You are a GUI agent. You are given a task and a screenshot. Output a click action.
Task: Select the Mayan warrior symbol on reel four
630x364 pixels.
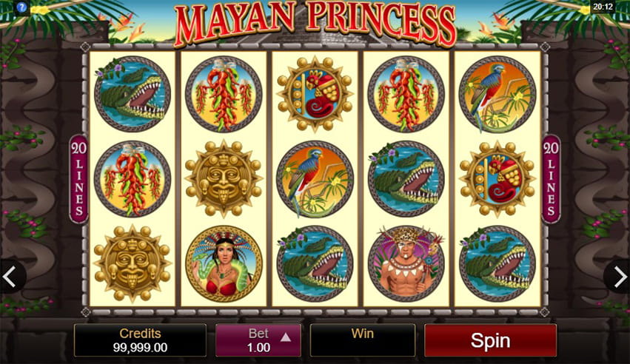tap(406, 263)
